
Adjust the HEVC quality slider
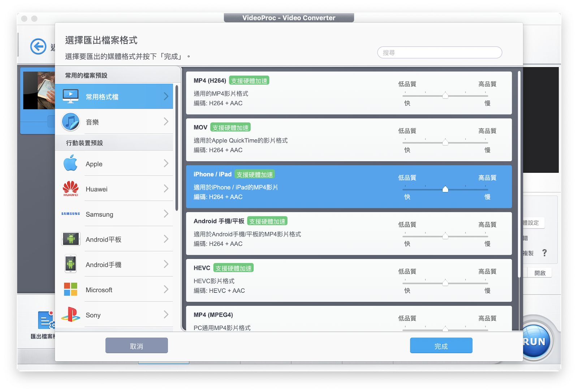[445, 283]
